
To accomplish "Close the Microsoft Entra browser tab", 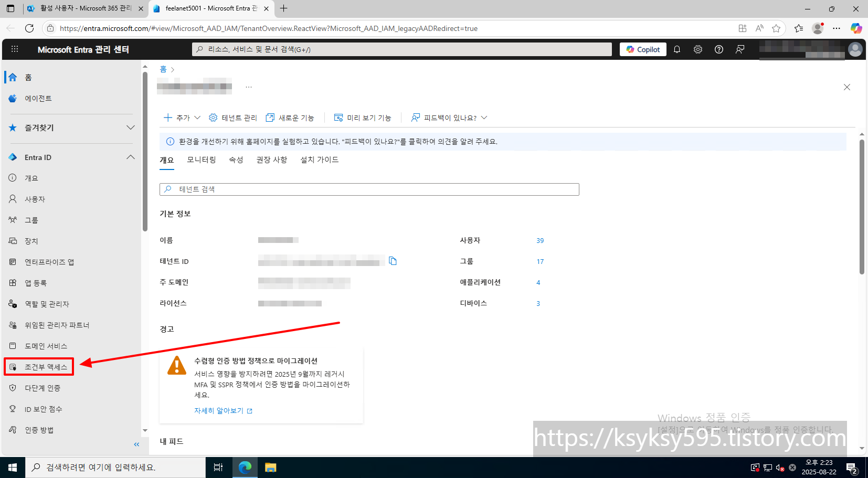I will click(266, 8).
